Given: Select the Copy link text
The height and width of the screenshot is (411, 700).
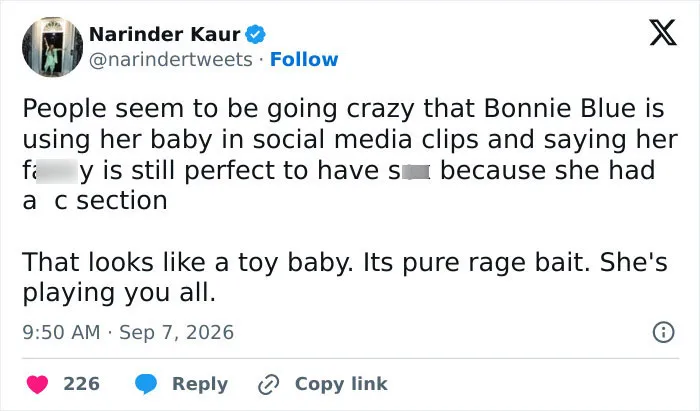Looking at the screenshot, I should 341,384.
